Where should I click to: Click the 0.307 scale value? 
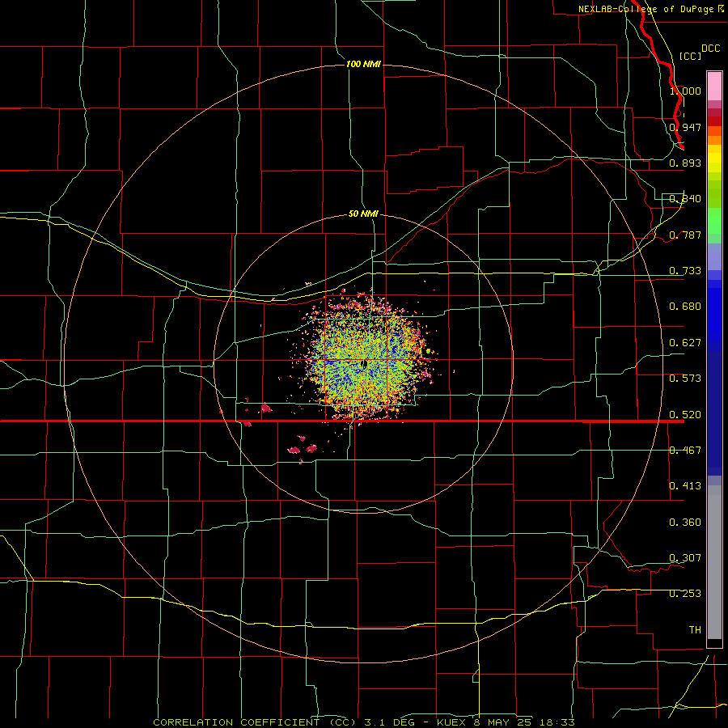click(x=685, y=558)
